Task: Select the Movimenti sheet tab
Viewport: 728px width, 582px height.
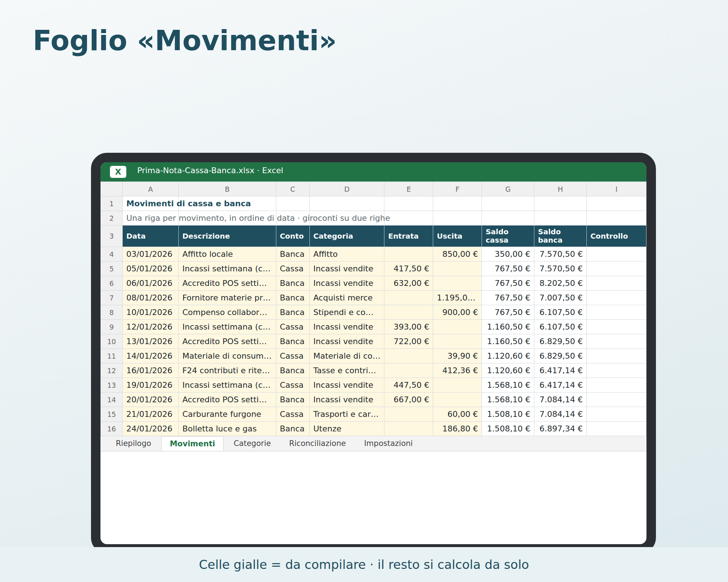Action: click(192, 443)
